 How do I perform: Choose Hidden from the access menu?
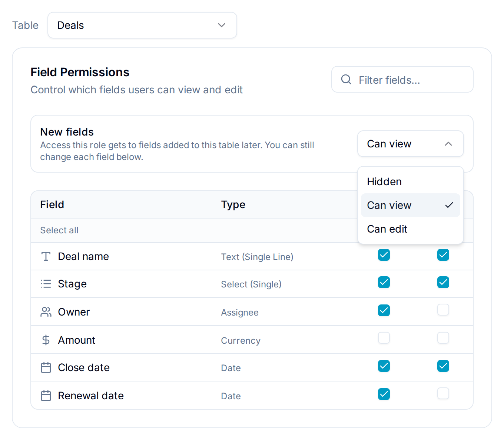click(x=411, y=181)
